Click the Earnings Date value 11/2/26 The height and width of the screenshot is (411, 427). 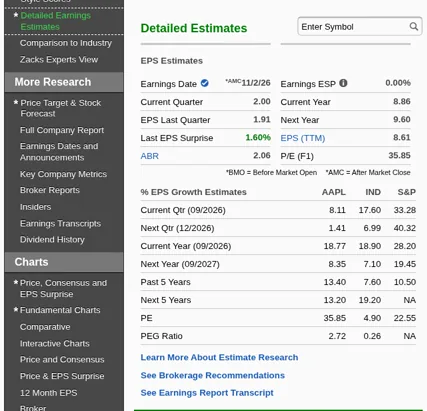(256, 83)
